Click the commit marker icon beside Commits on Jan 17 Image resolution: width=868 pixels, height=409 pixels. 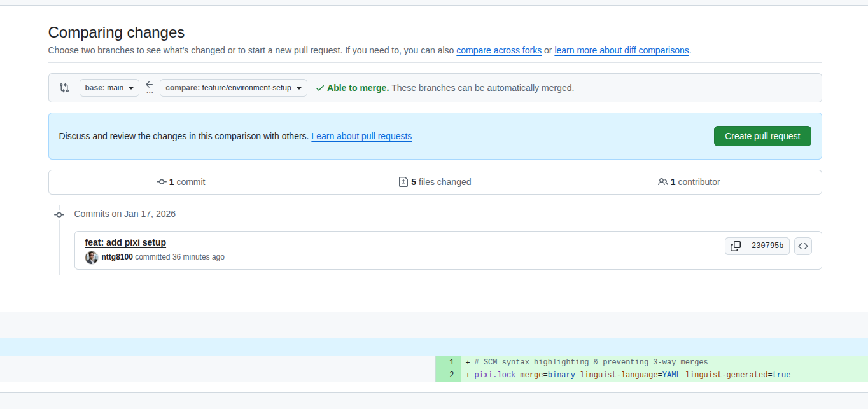(59, 214)
